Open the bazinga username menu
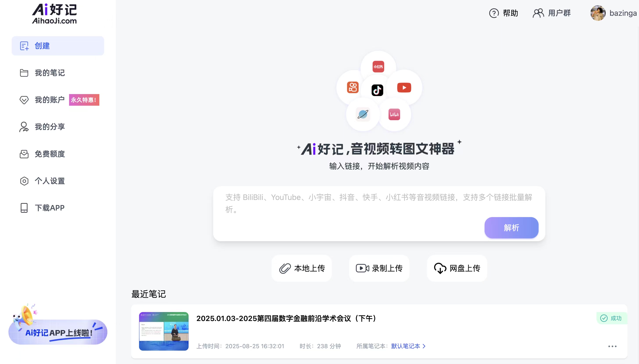This screenshot has height=364, width=639. (x=623, y=13)
